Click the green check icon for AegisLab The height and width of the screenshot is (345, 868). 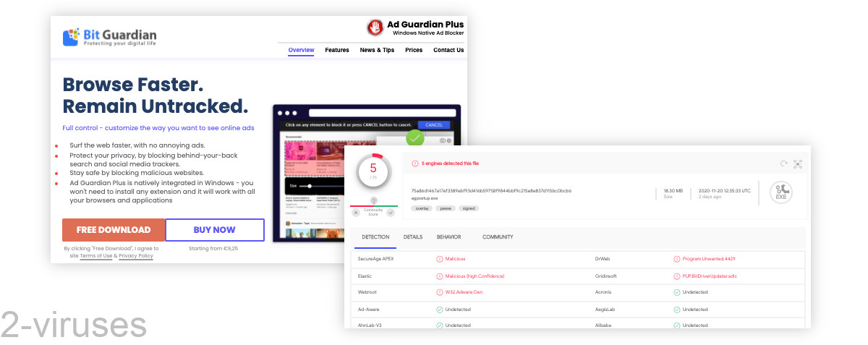[x=676, y=309]
